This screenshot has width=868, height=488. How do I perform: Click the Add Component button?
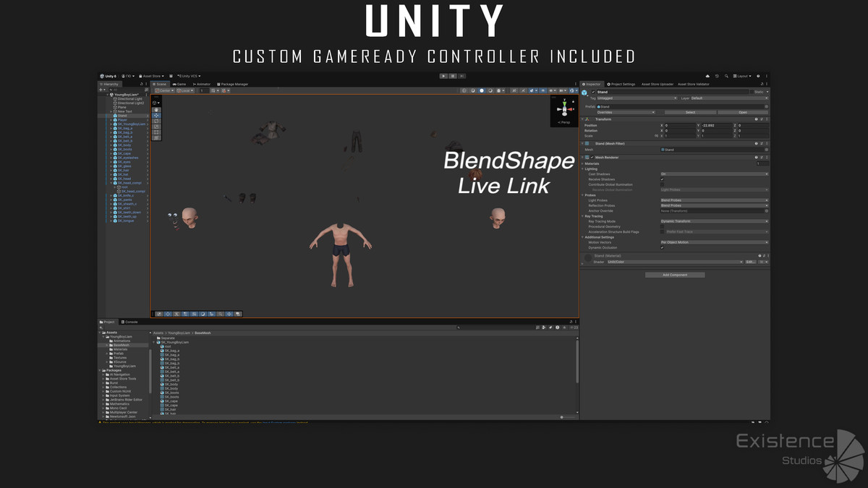[x=675, y=275]
